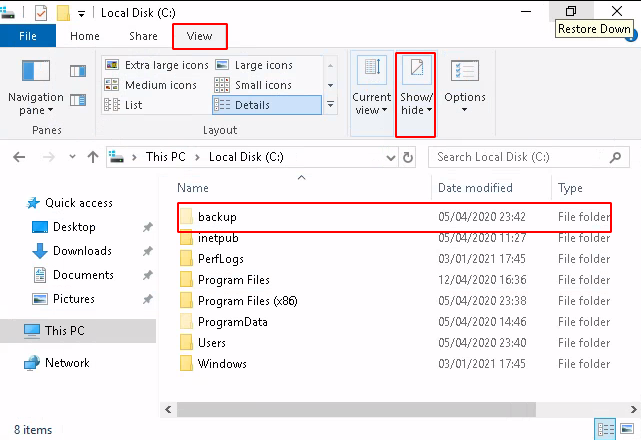The image size is (641, 440).
Task: Toggle the Preview pane icon
Action: click(78, 71)
